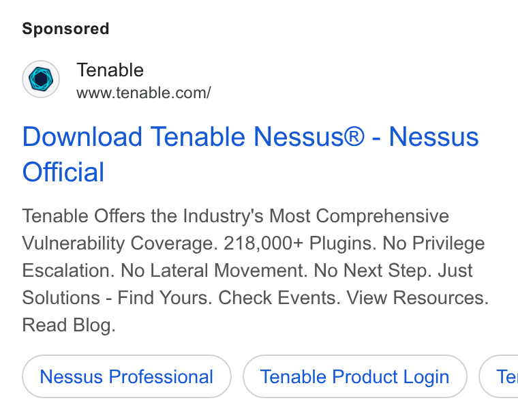518x420 pixels.
Task: Click the Nessus® registered trademark text in headline
Action: pyautogui.click(x=309, y=137)
